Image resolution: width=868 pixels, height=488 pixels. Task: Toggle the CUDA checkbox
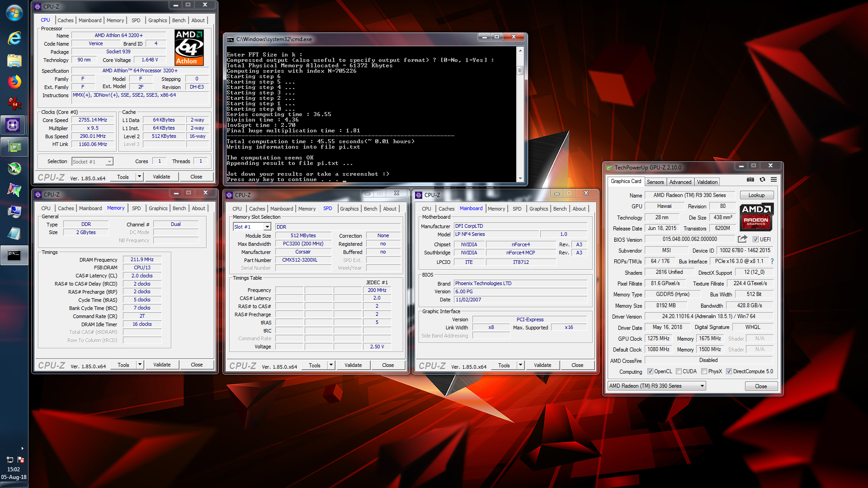pyautogui.click(x=679, y=371)
